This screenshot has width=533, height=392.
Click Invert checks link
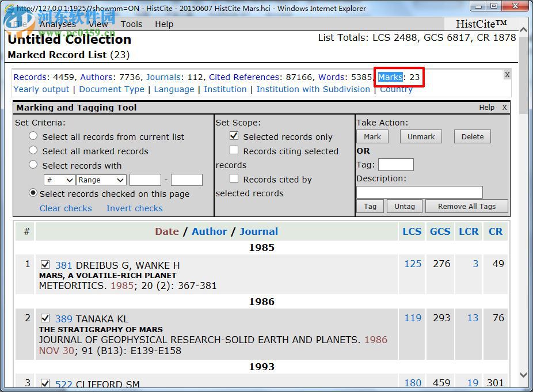pyautogui.click(x=134, y=208)
